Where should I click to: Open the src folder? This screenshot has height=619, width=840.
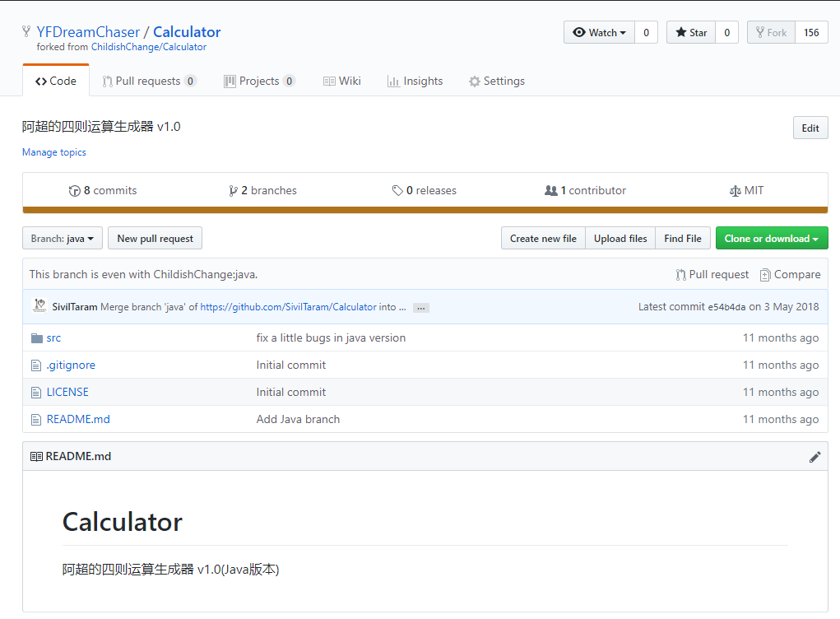click(53, 338)
